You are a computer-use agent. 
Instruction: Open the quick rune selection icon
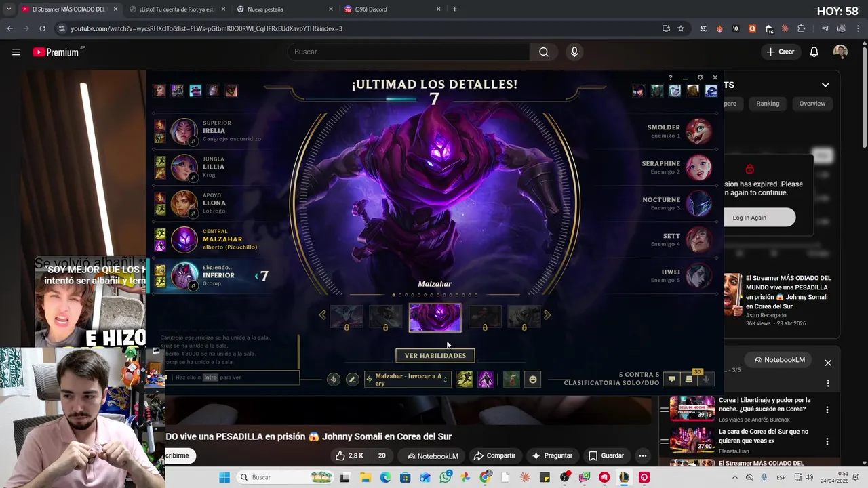[333, 380]
